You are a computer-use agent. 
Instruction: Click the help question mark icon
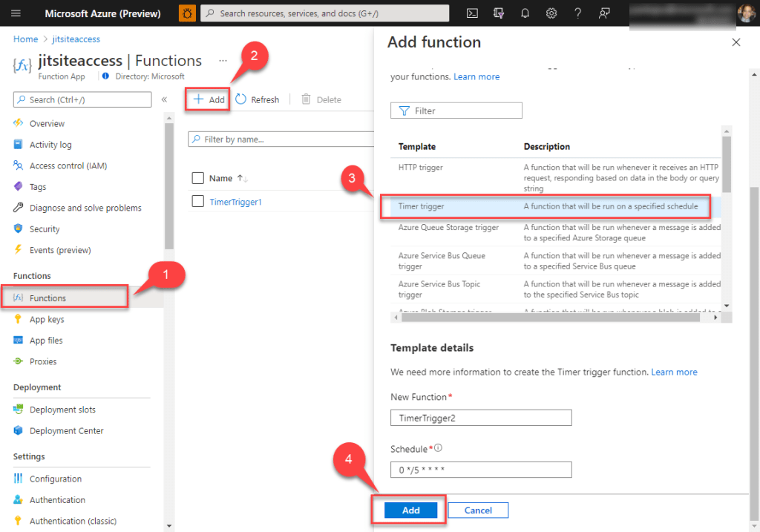pyautogui.click(x=578, y=13)
